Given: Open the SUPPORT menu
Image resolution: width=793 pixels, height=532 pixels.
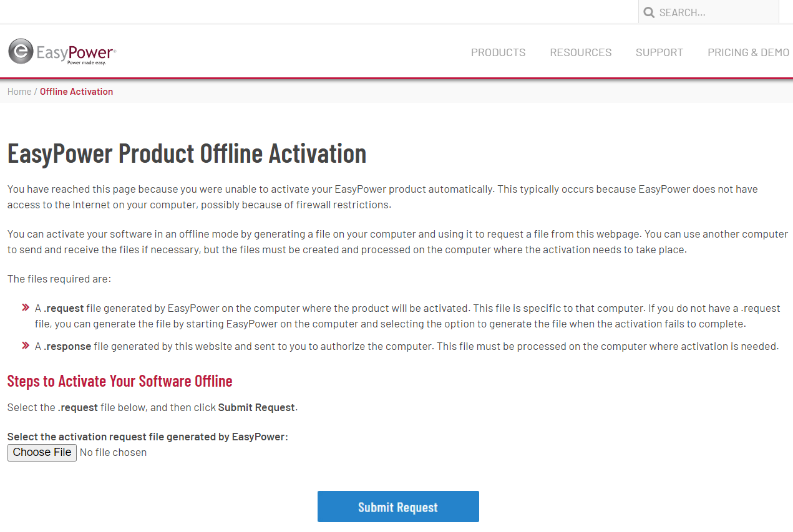Looking at the screenshot, I should pos(659,52).
